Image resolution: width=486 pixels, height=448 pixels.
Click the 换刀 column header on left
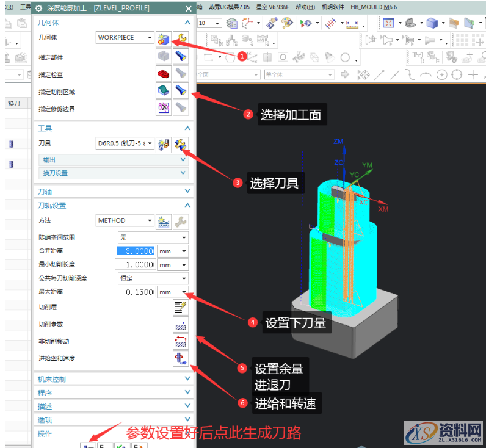(14, 104)
